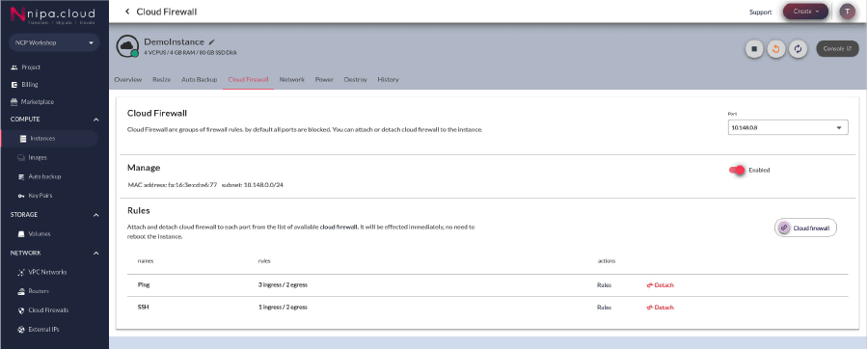Select the Cloud Firewall tab
Viewport: 868px width, 349px height.
[x=248, y=80]
